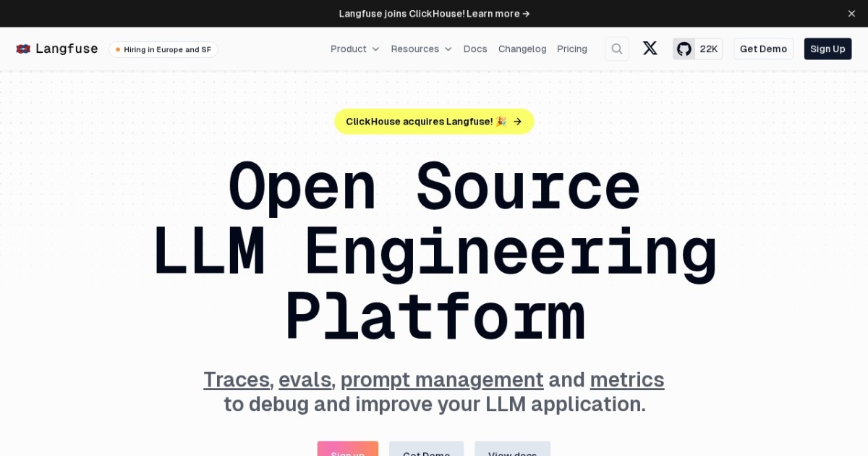Click the Hiring in Europe and SF badge
Viewport: 868px width, 456px height.
[x=163, y=49]
